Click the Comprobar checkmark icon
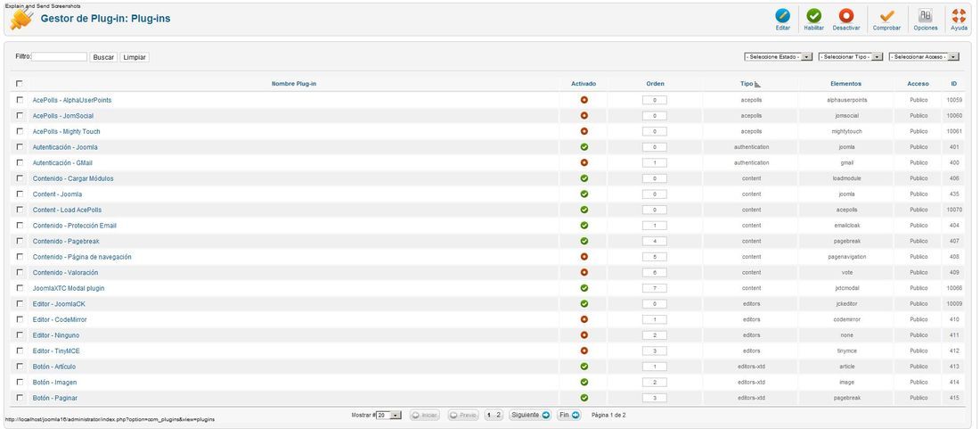 (886, 16)
